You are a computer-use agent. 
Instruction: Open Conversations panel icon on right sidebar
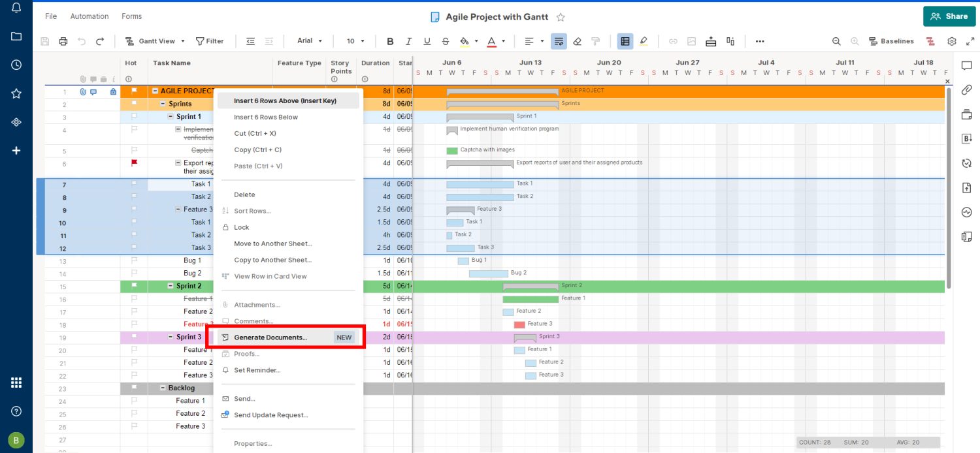[x=967, y=65]
